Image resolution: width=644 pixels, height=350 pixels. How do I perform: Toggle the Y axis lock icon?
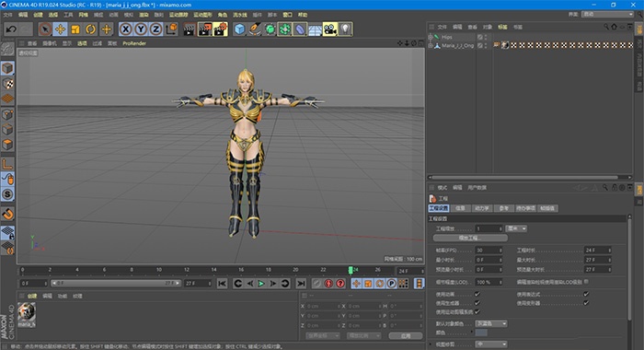pos(141,29)
